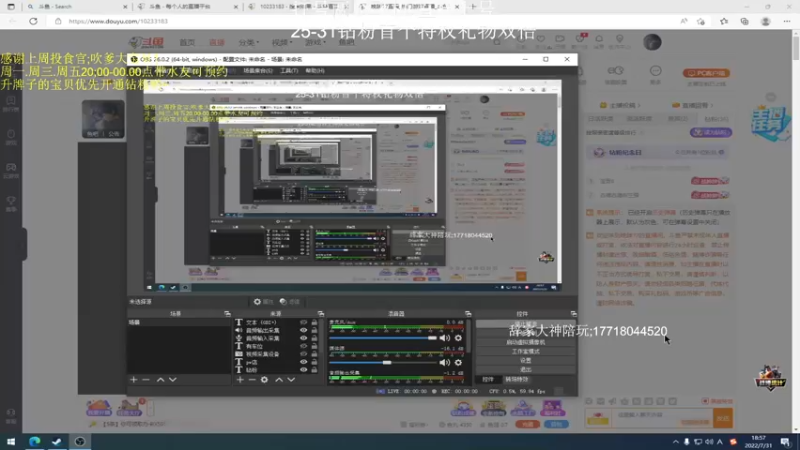Toggle the lock on the 文本 (GDI+) source
This screenshot has width=800, height=450.
coord(314,322)
